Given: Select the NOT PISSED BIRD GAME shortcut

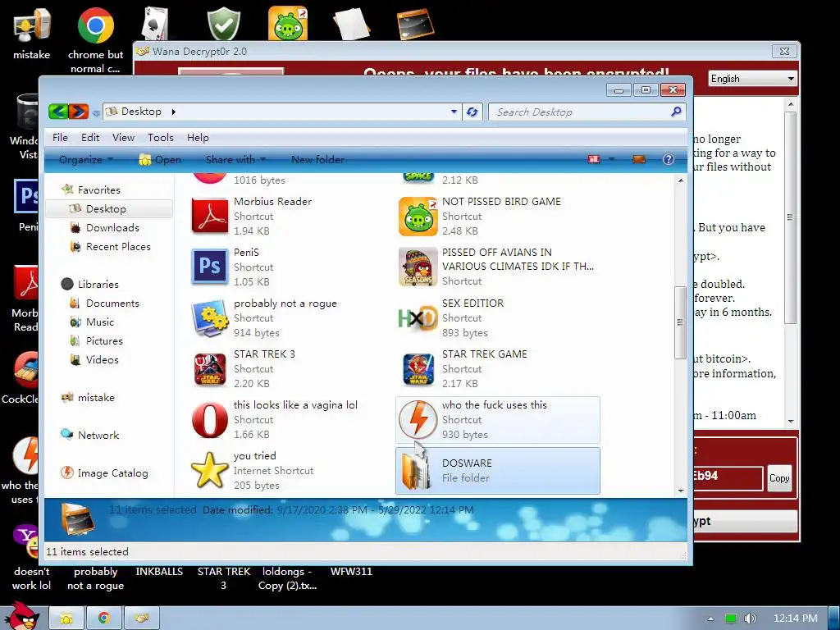Looking at the screenshot, I should click(418, 216).
